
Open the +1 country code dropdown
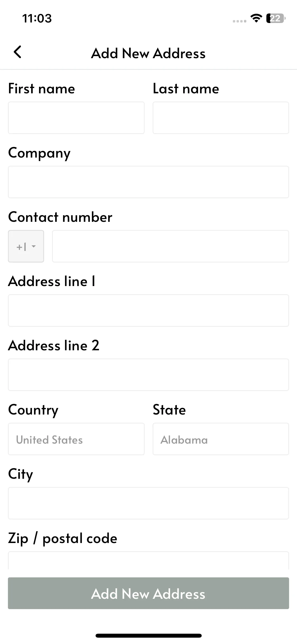coord(26,246)
